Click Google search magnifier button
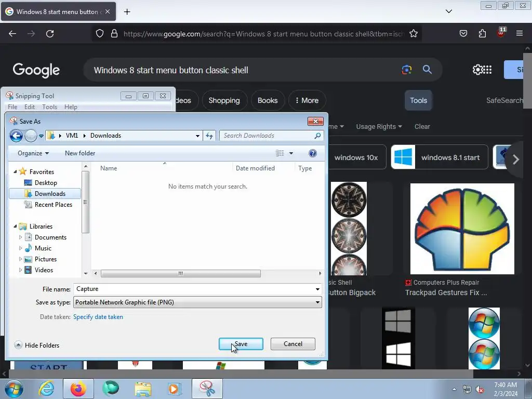Viewport: 532px width, 399px height. 427,70
